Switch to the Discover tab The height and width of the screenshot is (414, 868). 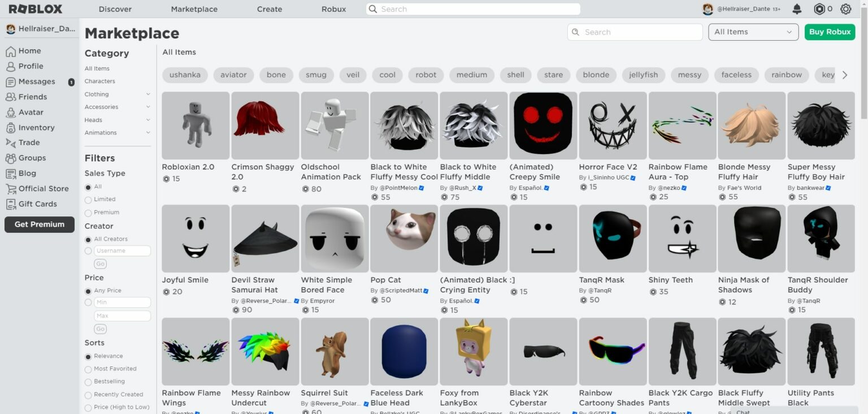pos(115,8)
